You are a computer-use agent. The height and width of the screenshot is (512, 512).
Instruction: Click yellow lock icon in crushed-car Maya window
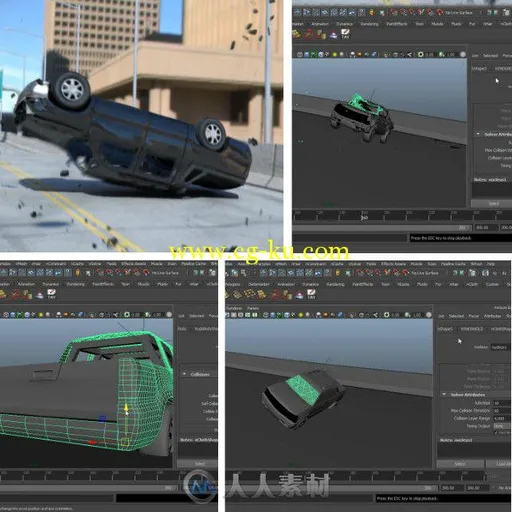(x=372, y=13)
